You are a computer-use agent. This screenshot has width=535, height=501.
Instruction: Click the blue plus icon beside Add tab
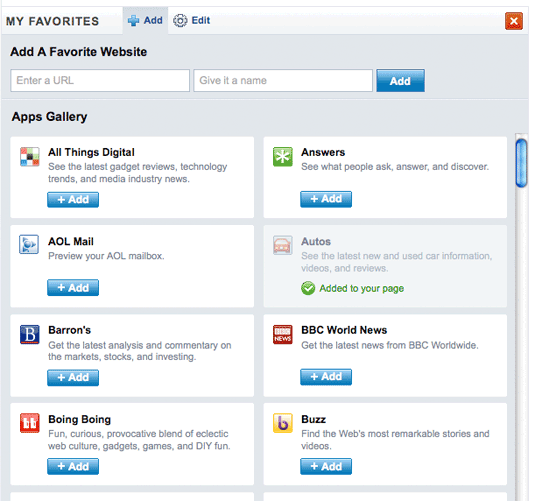133,21
